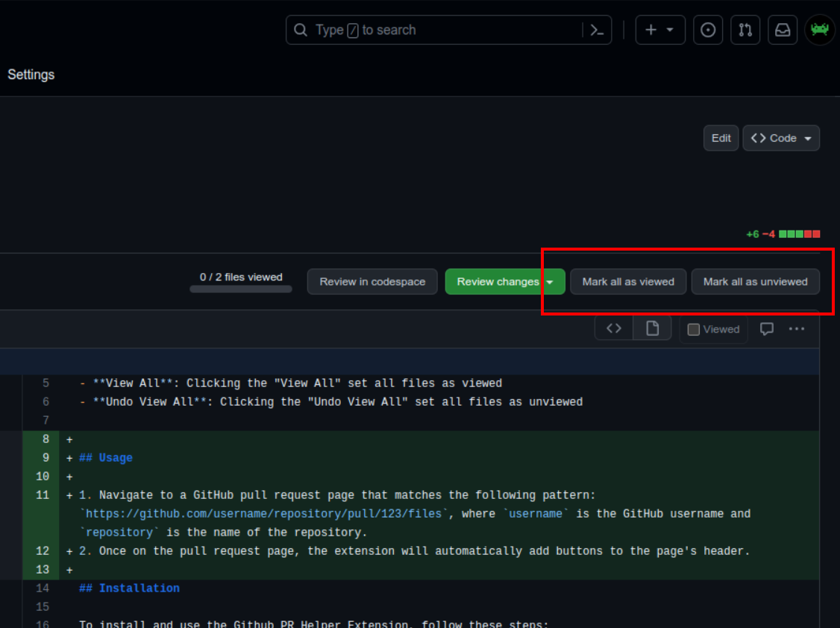This screenshot has height=628, width=840.
Task: Click the −4 deletions count
Action: coord(768,234)
